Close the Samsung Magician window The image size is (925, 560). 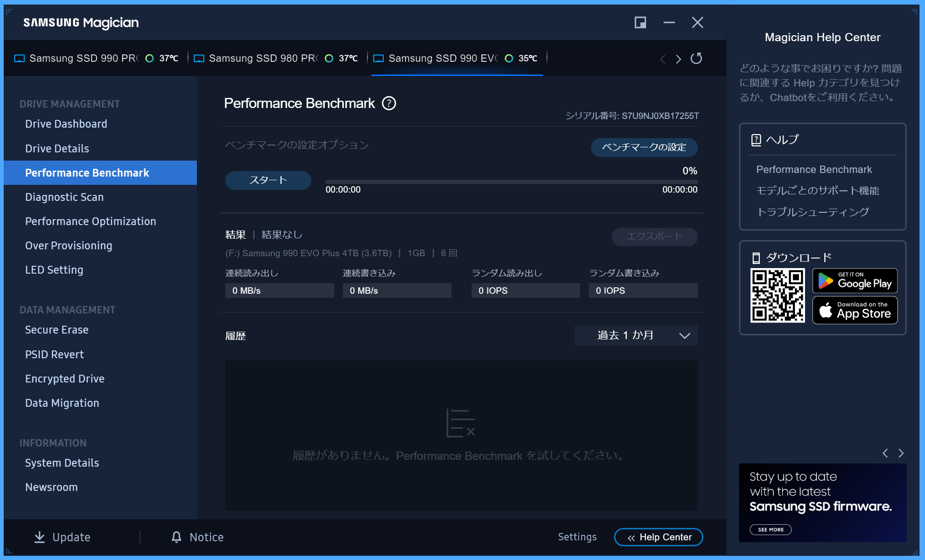(697, 22)
